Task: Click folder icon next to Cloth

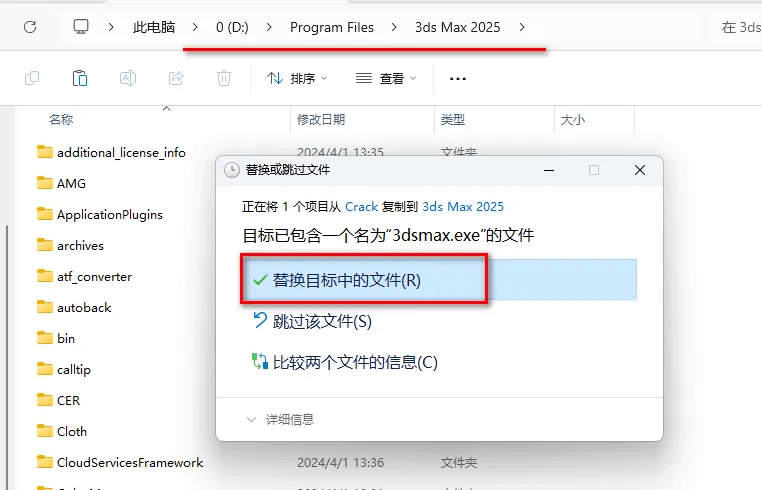Action: (x=45, y=431)
